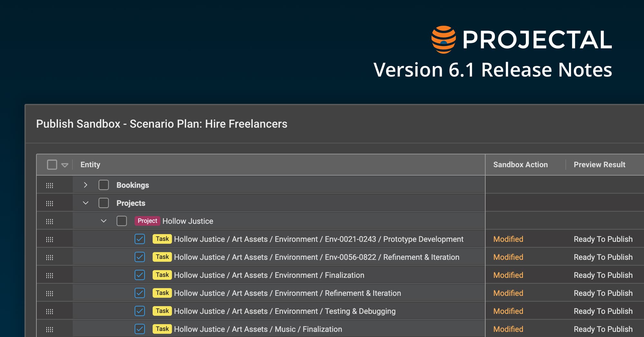Click drag handle icon on Projects row
The image size is (644, 337).
[x=49, y=204]
